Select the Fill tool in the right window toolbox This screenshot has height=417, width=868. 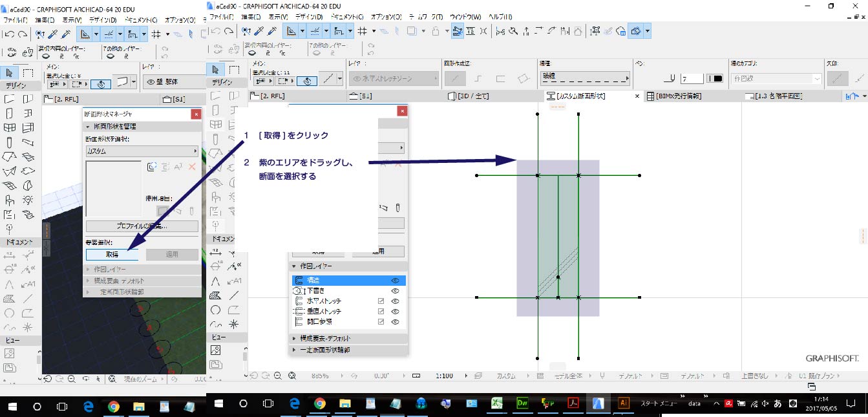pyautogui.click(x=216, y=295)
